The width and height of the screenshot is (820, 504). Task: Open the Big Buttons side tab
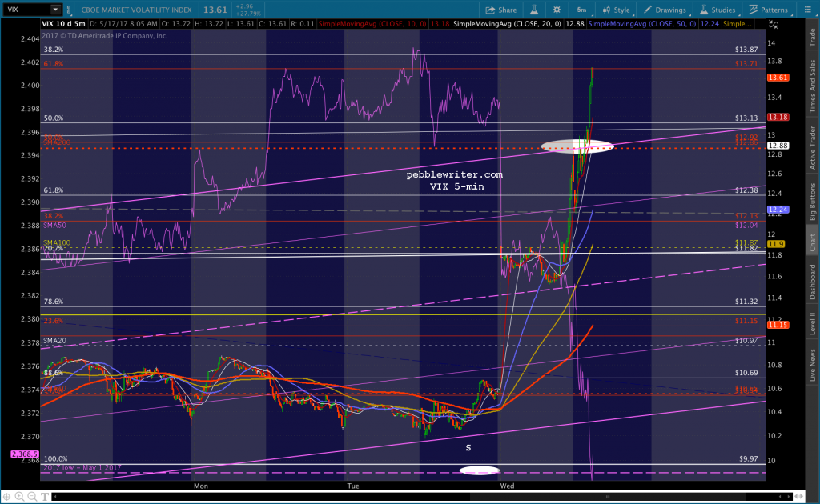(x=813, y=202)
